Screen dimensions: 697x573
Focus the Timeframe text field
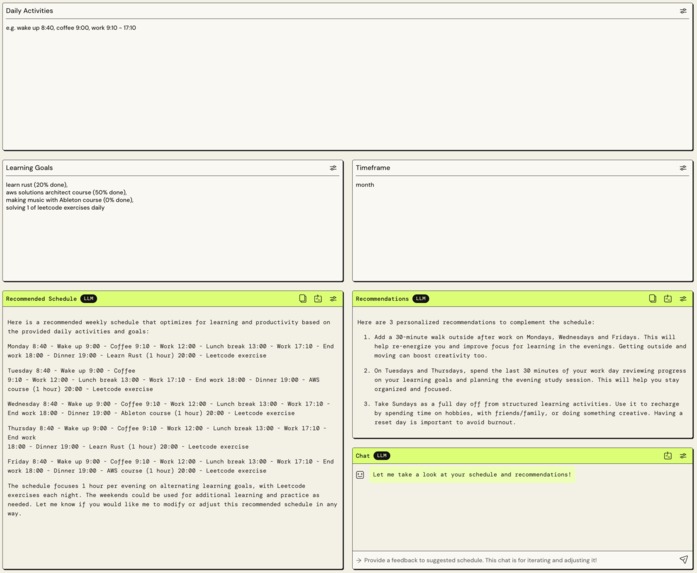coord(522,229)
